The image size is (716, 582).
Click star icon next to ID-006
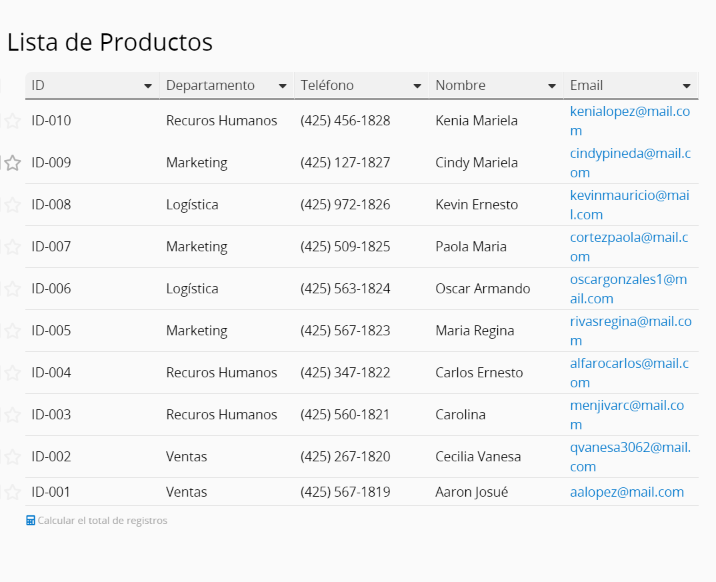coord(12,288)
